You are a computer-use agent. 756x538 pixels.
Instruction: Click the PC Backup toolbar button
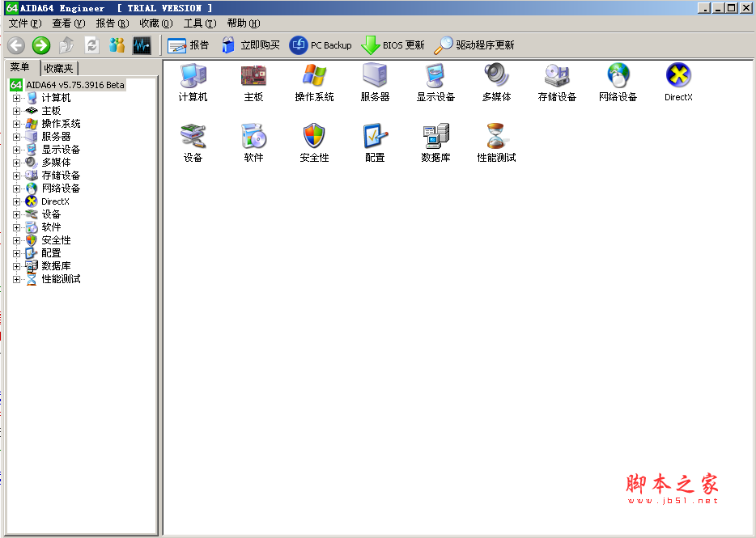(321, 45)
